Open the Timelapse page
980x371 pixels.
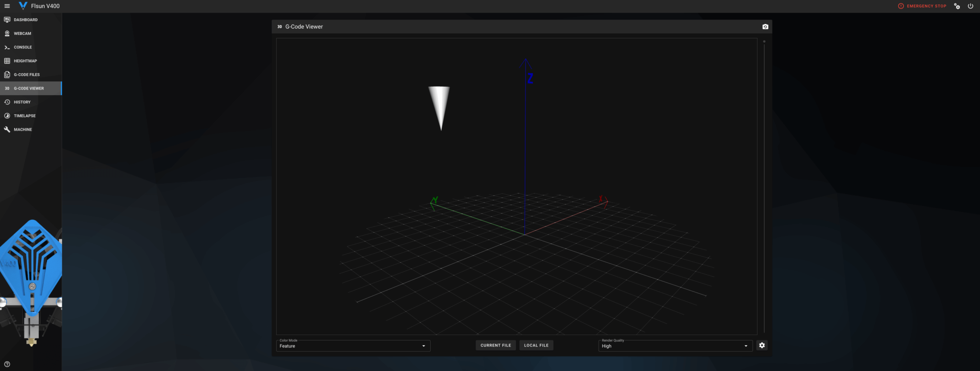[x=31, y=116]
